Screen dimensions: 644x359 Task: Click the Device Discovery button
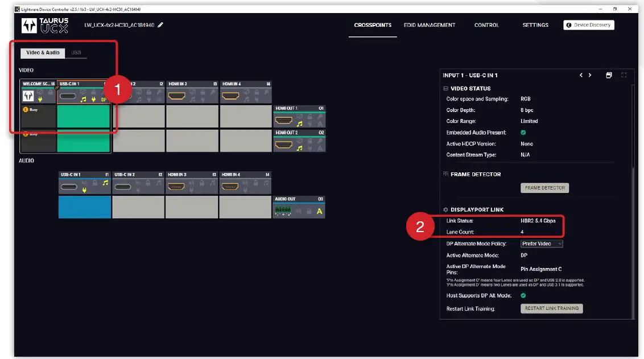[589, 25]
